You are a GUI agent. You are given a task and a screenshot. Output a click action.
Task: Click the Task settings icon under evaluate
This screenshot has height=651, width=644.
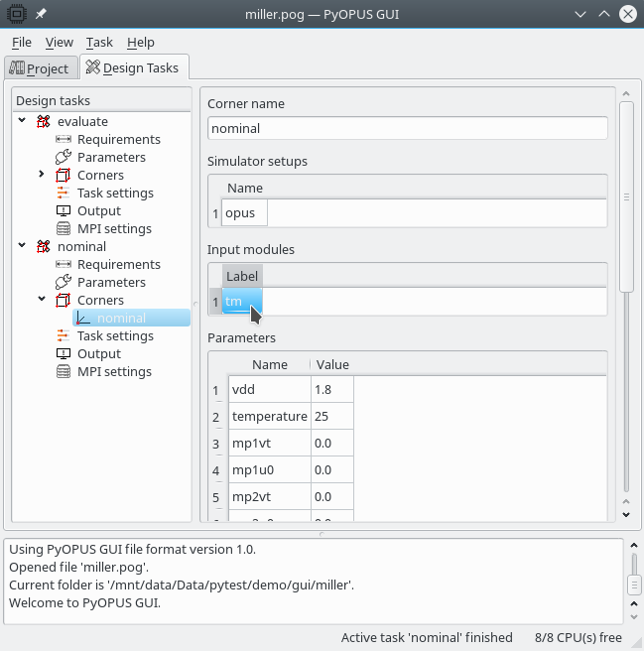[64, 194]
